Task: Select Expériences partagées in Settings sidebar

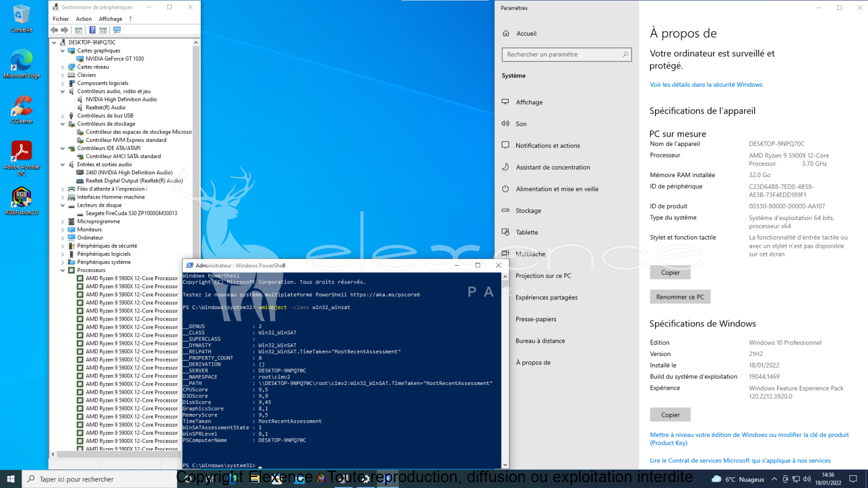Action: tap(547, 298)
